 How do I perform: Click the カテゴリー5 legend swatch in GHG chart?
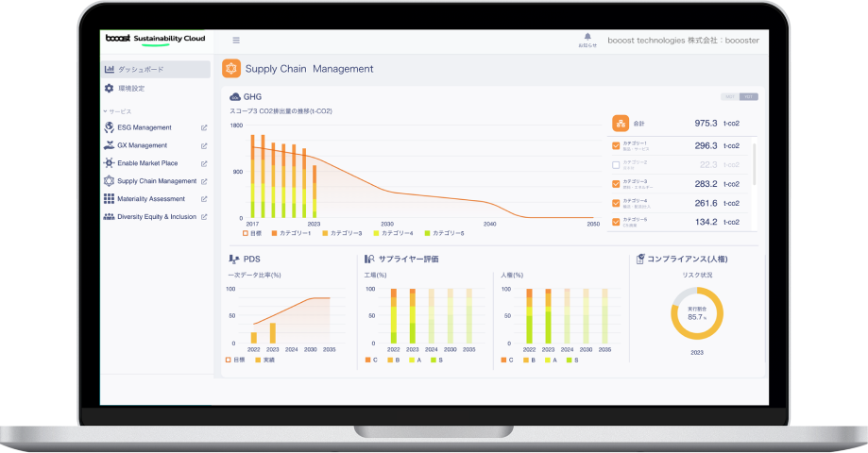(428, 232)
